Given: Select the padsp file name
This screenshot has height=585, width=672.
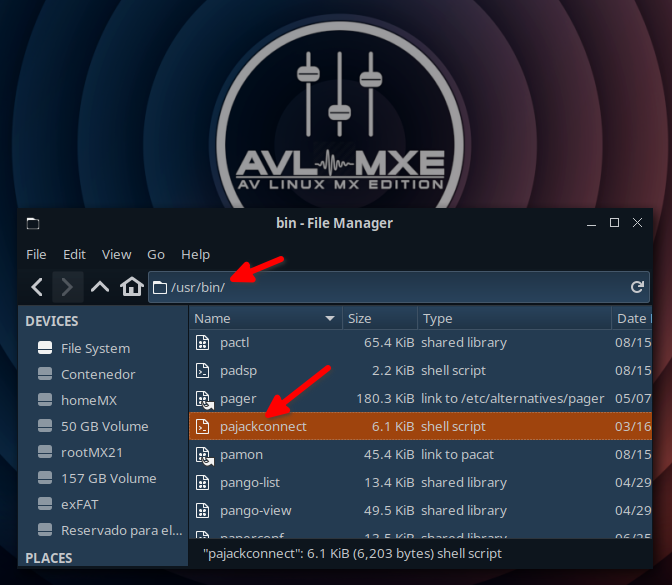Looking at the screenshot, I should pyautogui.click(x=238, y=371).
